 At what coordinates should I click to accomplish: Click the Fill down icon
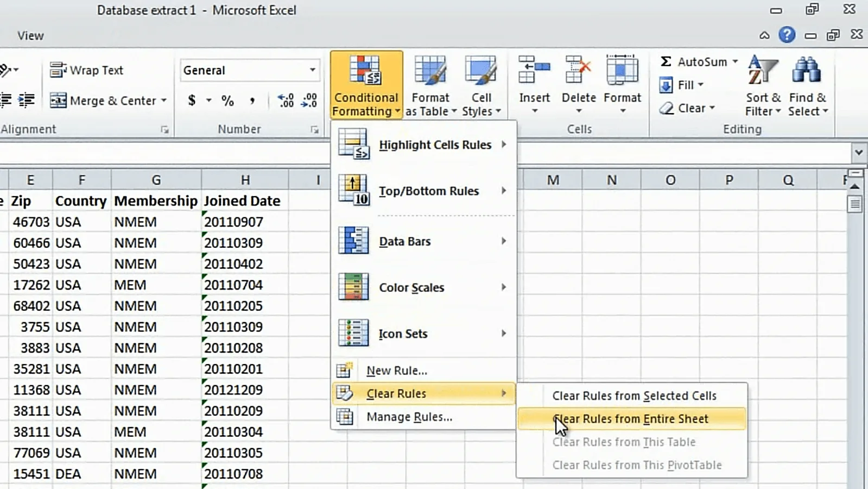click(666, 85)
